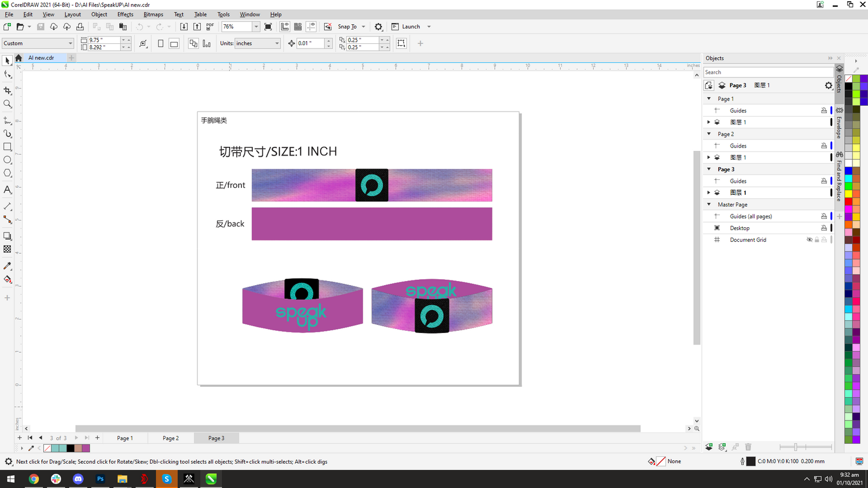Image resolution: width=868 pixels, height=488 pixels.
Task: Click the Options gear icon in toolbar
Action: (378, 27)
